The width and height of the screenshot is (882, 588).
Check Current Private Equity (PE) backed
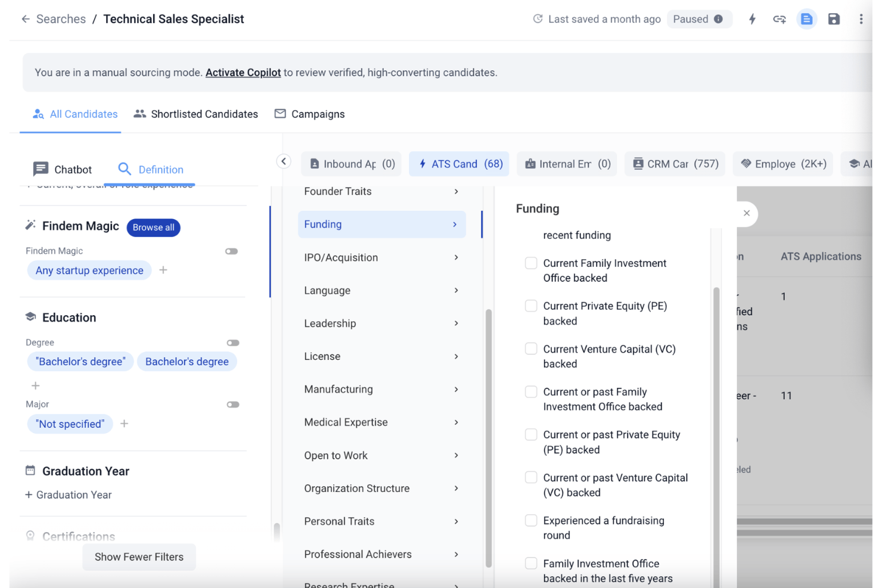coord(530,306)
